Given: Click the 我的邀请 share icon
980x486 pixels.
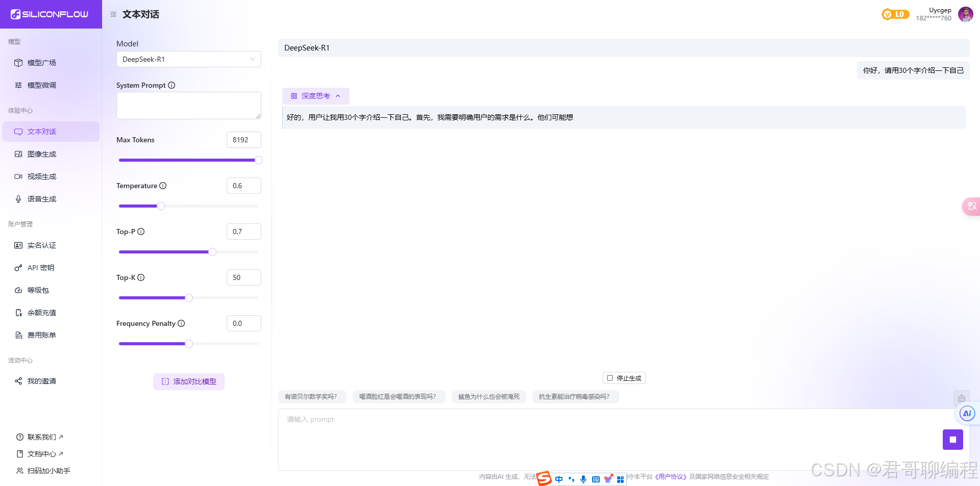Looking at the screenshot, I should (x=18, y=381).
